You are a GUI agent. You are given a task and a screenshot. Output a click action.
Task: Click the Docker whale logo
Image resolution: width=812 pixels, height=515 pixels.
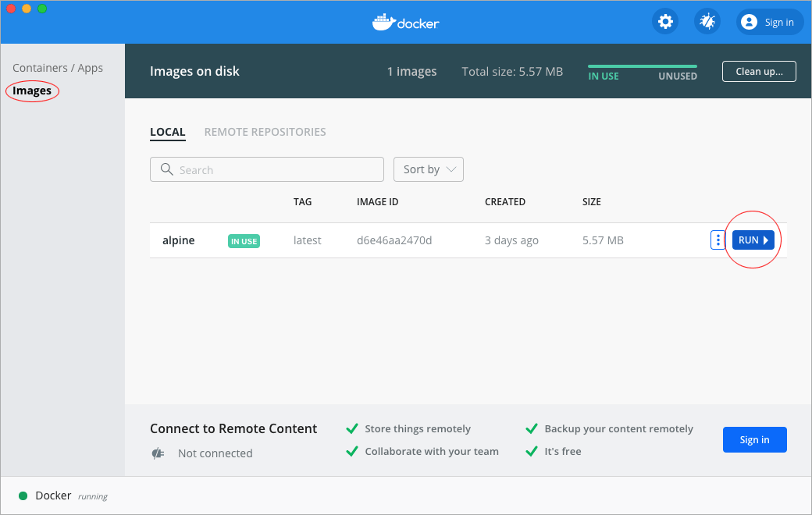(383, 23)
